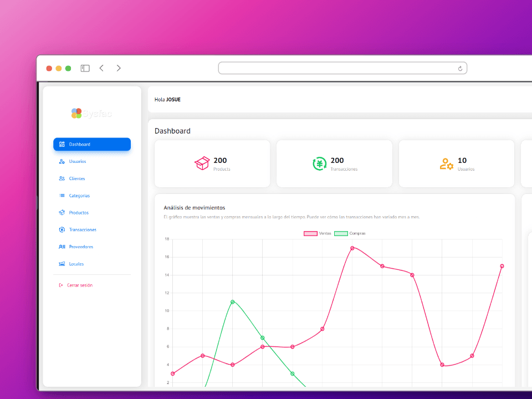The height and width of the screenshot is (399, 532).
Task: Click the Compras point at value 7
Action: point(262,338)
